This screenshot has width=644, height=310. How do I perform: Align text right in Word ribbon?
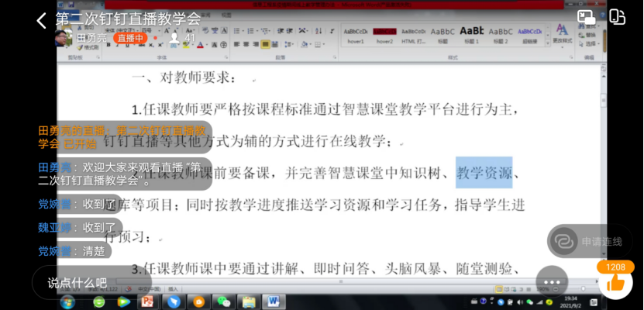click(256, 44)
